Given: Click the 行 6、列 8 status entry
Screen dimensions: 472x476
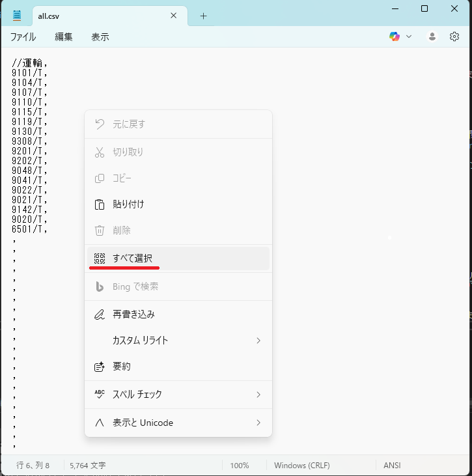Looking at the screenshot, I should point(33,466).
